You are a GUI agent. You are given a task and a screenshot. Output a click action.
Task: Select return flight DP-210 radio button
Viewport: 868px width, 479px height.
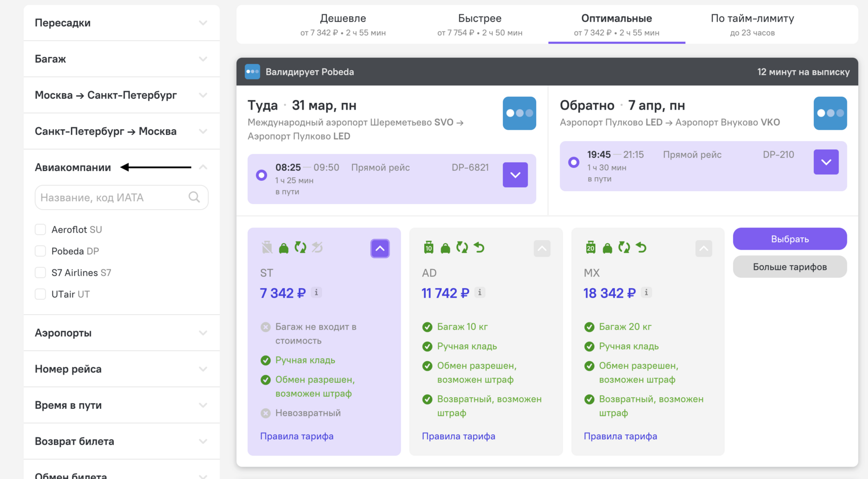[x=574, y=162]
